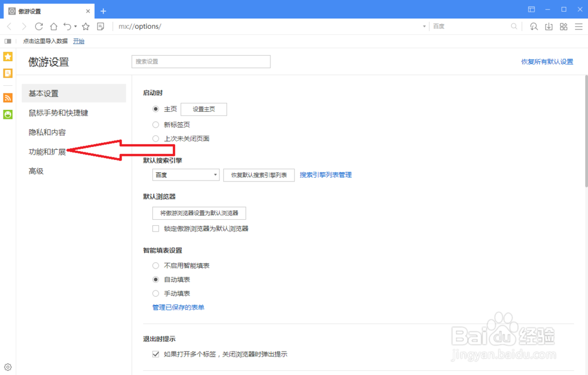This screenshot has width=588, height=375.
Task: Click the 百度 search box
Action: click(x=470, y=26)
